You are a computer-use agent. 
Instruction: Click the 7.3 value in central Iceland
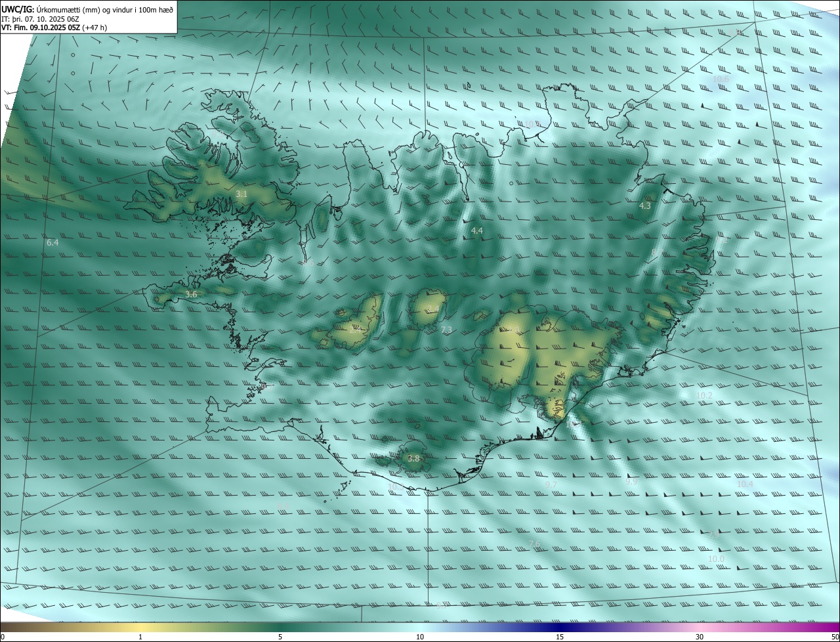446,330
